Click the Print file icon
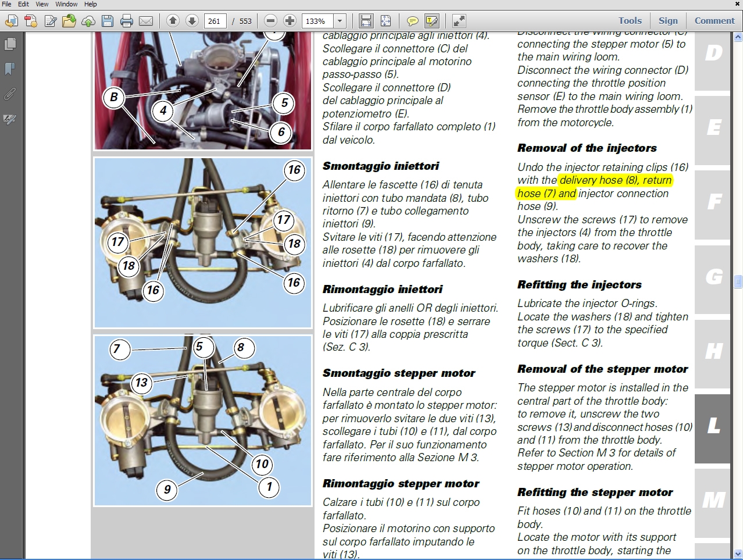The width and height of the screenshot is (743, 560). point(127,22)
